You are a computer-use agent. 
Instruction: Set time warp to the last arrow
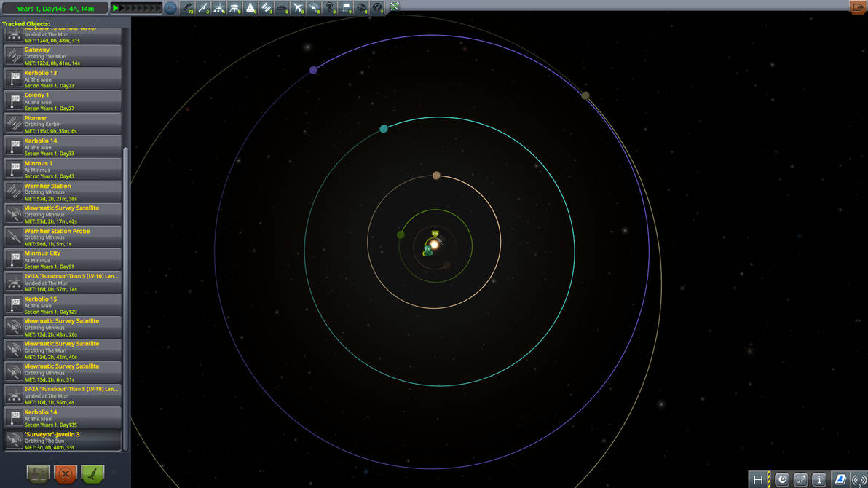[158, 8]
